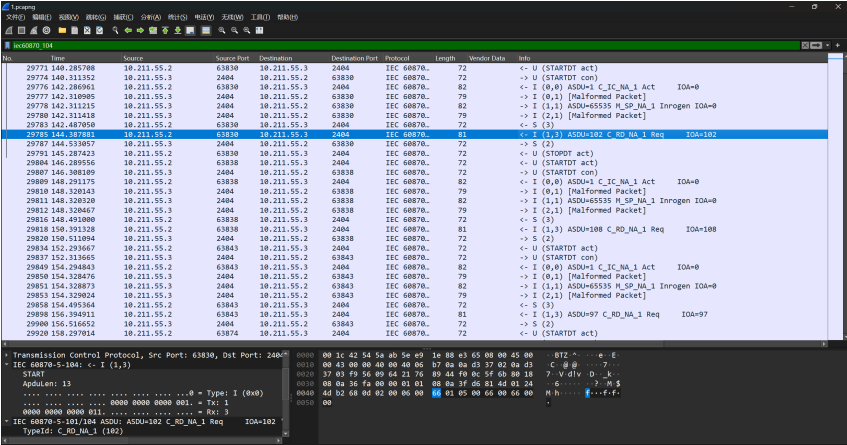Open the 视图(V) menu
The height and width of the screenshot is (445, 847).
[69, 17]
